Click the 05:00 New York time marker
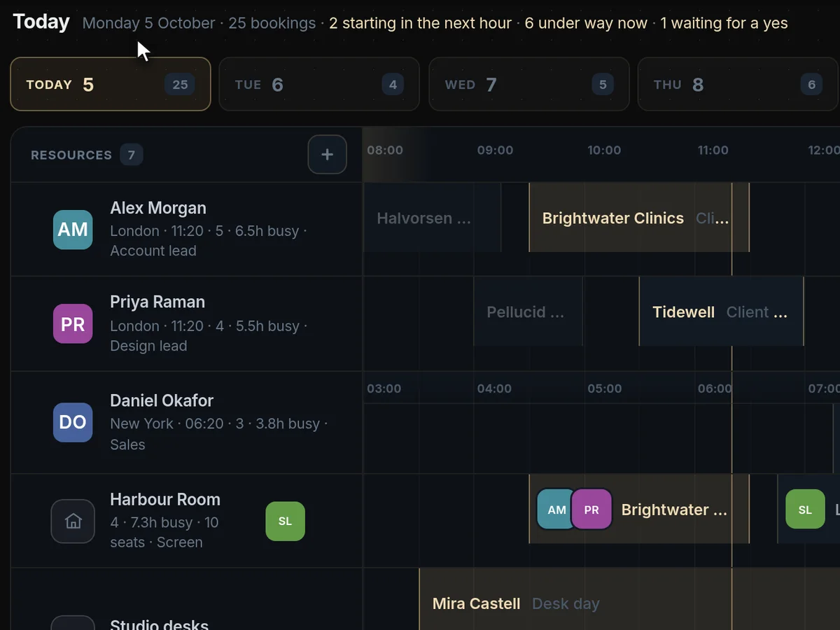Viewport: 840px width, 630px height. click(604, 388)
